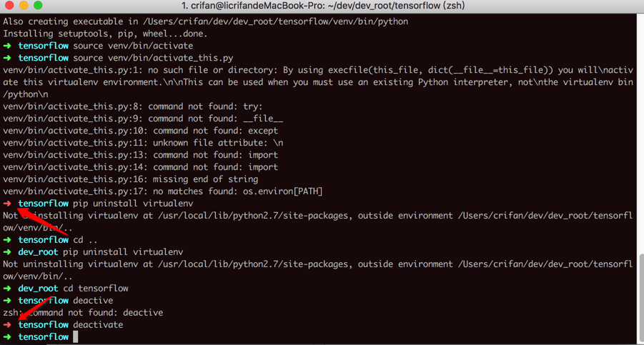The width and height of the screenshot is (644, 345).
Task: Click the red prompt arrow before "pip uninstall virtualenv"
Action: tap(8, 204)
